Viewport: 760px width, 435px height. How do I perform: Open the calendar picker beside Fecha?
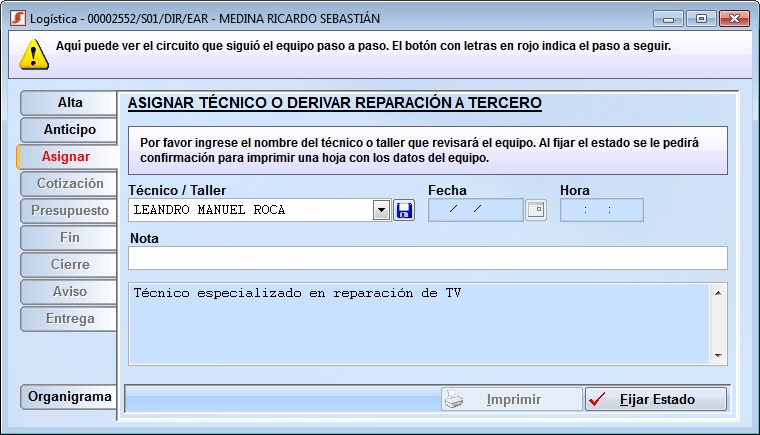coord(536,210)
